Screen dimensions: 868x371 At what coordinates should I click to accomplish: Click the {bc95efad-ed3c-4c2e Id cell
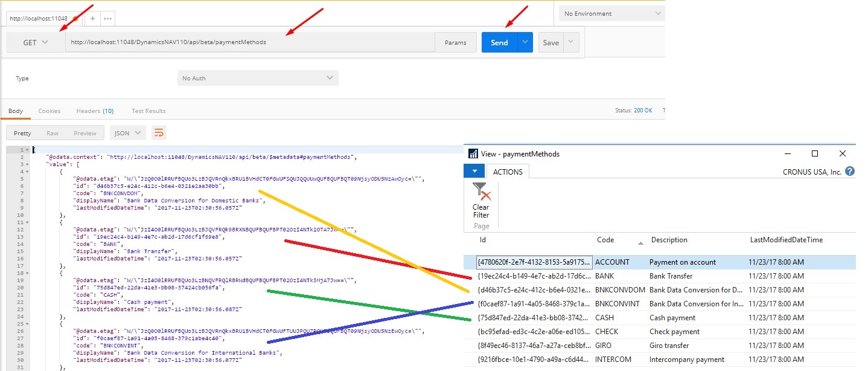click(x=533, y=332)
